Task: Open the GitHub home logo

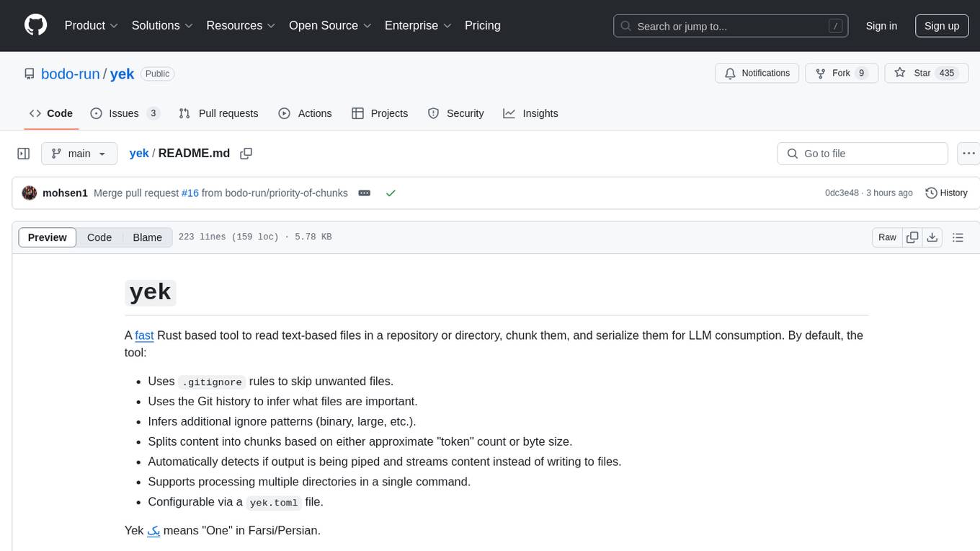Action: [35, 25]
